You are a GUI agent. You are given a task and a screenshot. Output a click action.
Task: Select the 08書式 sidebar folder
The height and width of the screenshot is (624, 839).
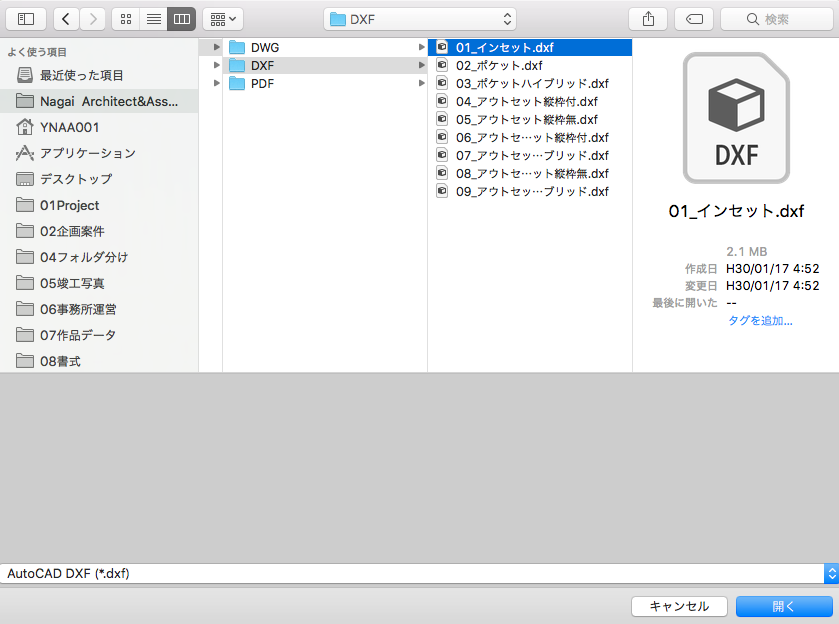click(x=99, y=361)
